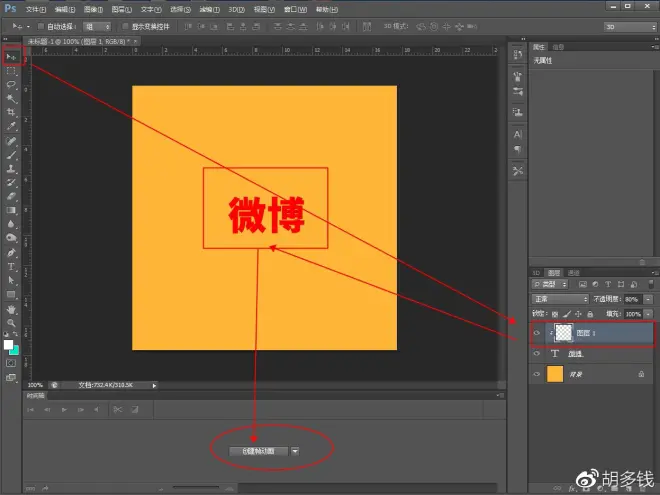Click the Lock all padlock icon
This screenshot has width=660, height=495.
(x=590, y=314)
